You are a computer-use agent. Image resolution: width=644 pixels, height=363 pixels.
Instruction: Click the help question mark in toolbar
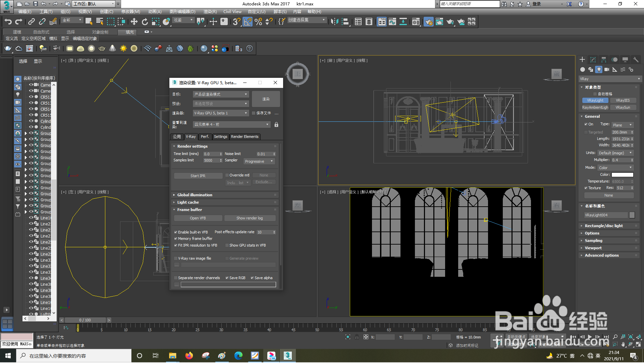point(250,48)
